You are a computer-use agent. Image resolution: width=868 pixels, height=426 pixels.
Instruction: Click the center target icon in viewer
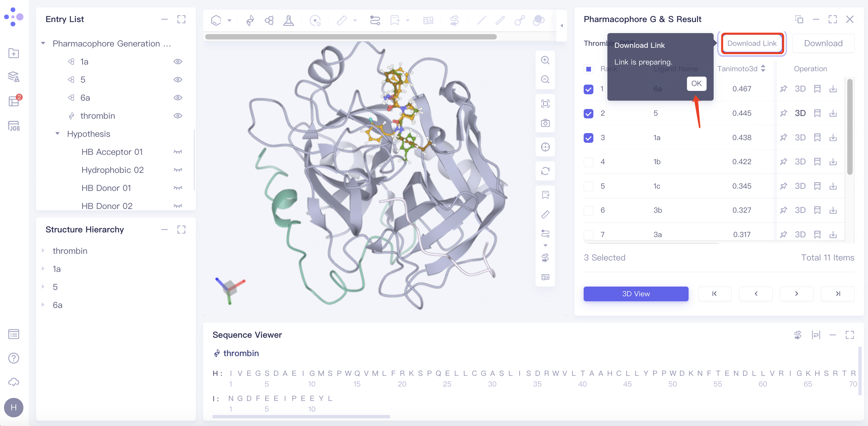[x=545, y=147]
